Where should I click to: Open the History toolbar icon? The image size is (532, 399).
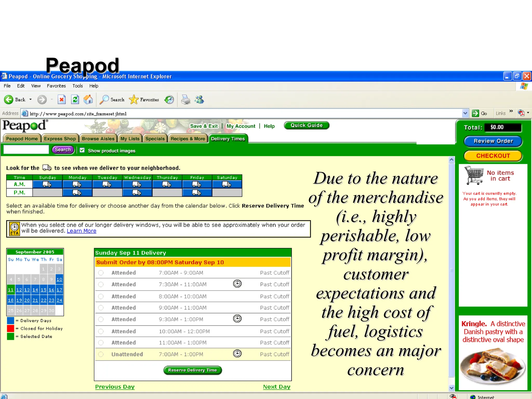pos(169,99)
